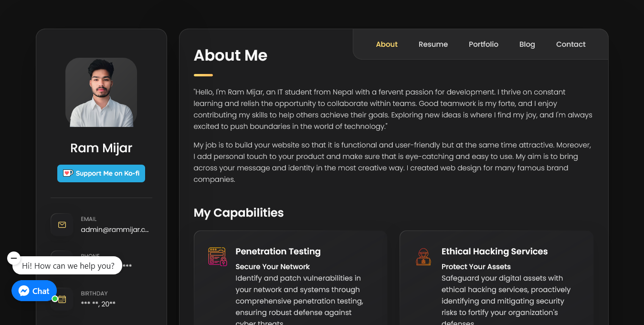Minimize the chat greeting with minus icon
This screenshot has width=644, height=325.
point(14,258)
